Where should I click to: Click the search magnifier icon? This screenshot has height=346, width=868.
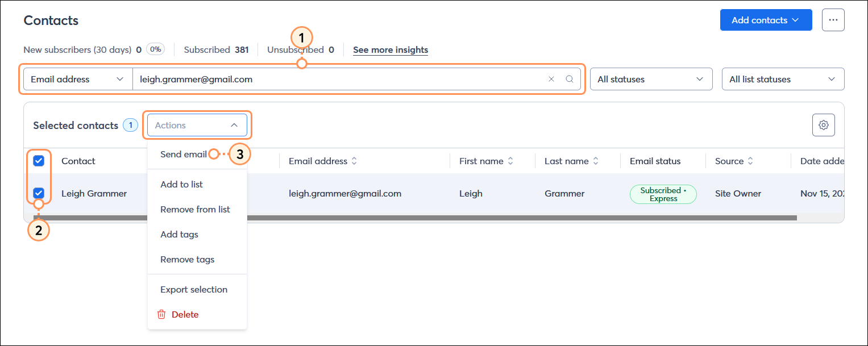[569, 79]
